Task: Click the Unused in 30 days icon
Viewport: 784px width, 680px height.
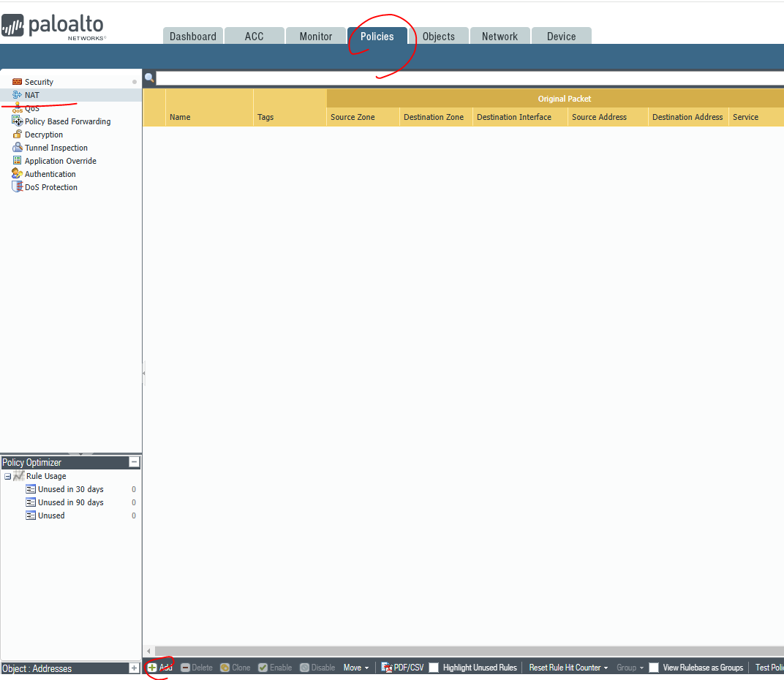Action: pos(31,489)
